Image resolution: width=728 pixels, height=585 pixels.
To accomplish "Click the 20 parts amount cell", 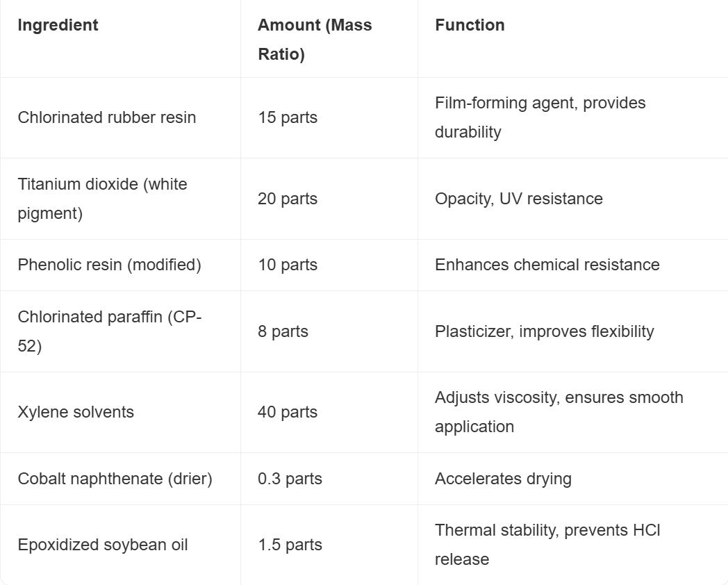I will click(288, 199).
